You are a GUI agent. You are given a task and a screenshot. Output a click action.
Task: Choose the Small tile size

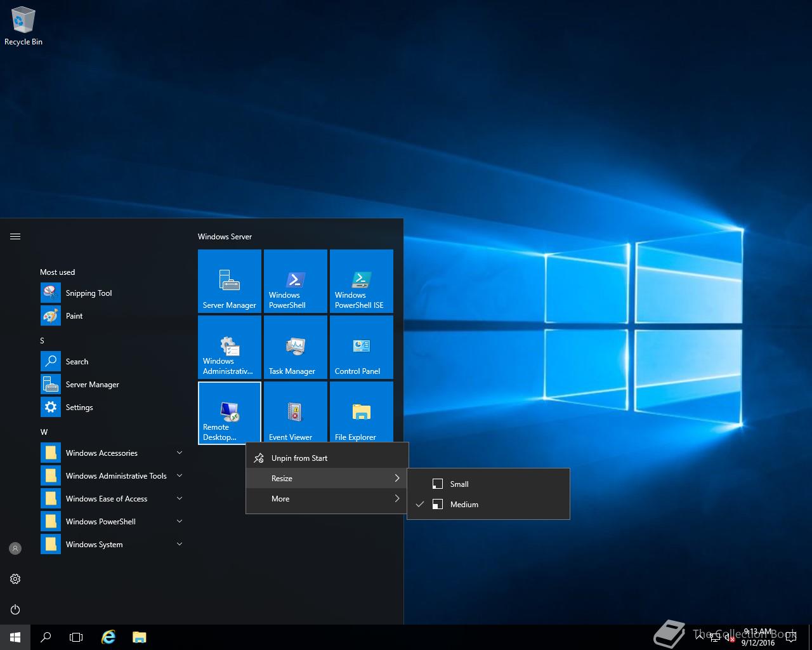(x=488, y=484)
